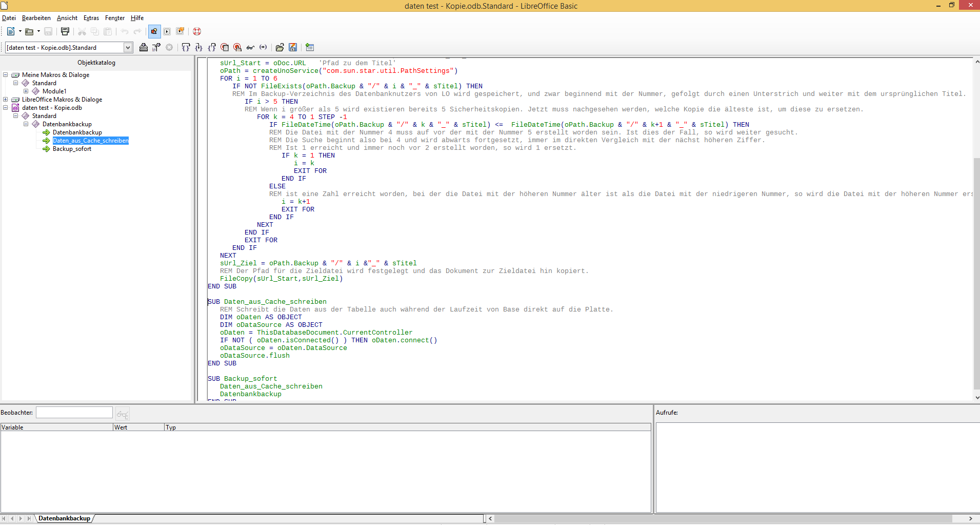
Task: Click the Copy icon
Action: [x=95, y=31]
